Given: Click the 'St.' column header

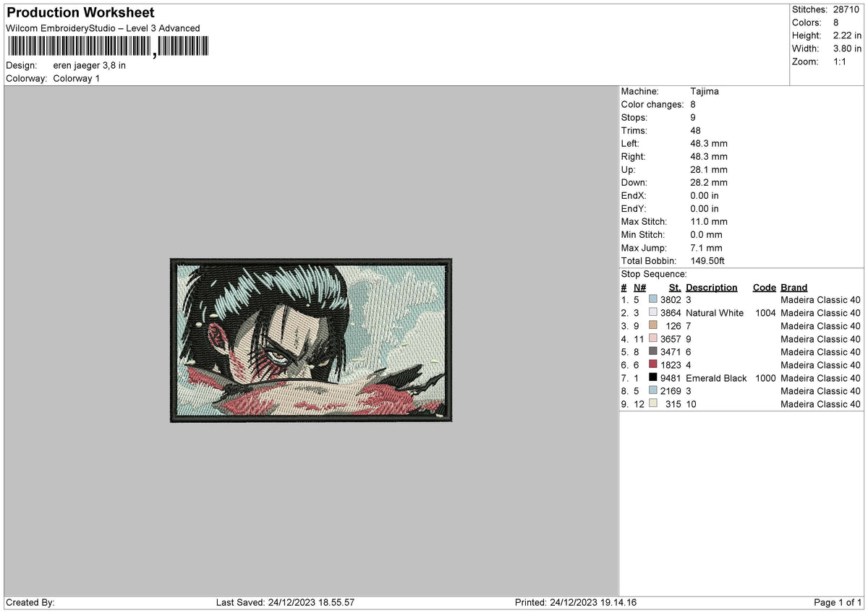Looking at the screenshot, I should click(676, 288).
